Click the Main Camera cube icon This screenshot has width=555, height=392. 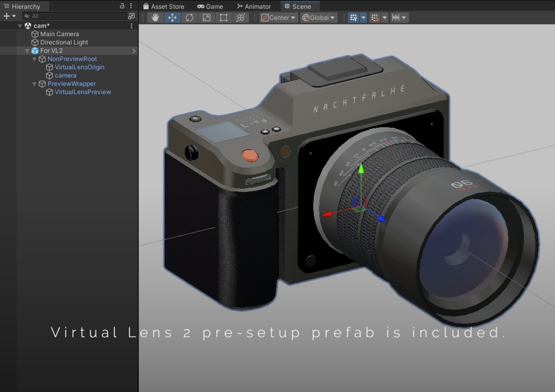point(35,34)
